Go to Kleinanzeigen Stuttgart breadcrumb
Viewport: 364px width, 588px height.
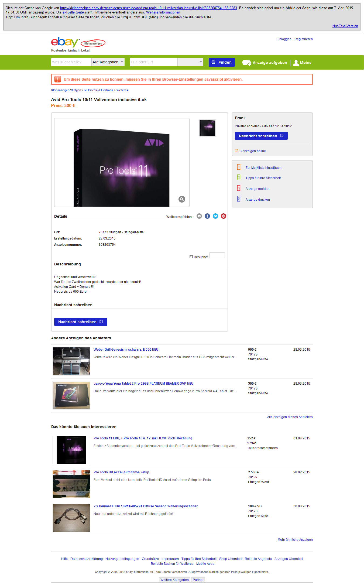click(66, 90)
